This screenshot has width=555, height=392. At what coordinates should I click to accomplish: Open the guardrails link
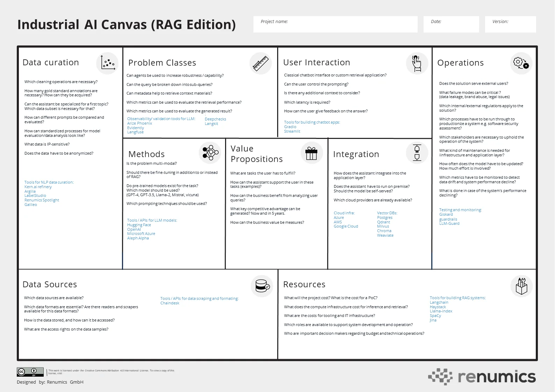coord(448,219)
